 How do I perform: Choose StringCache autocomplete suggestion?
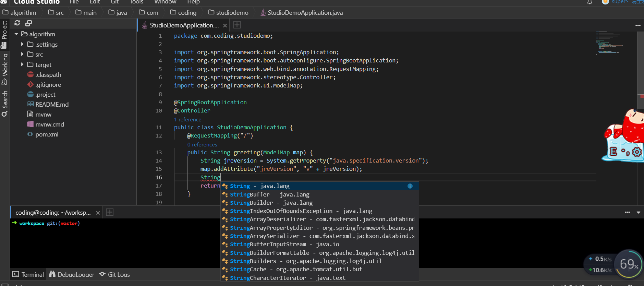[x=320, y=269]
